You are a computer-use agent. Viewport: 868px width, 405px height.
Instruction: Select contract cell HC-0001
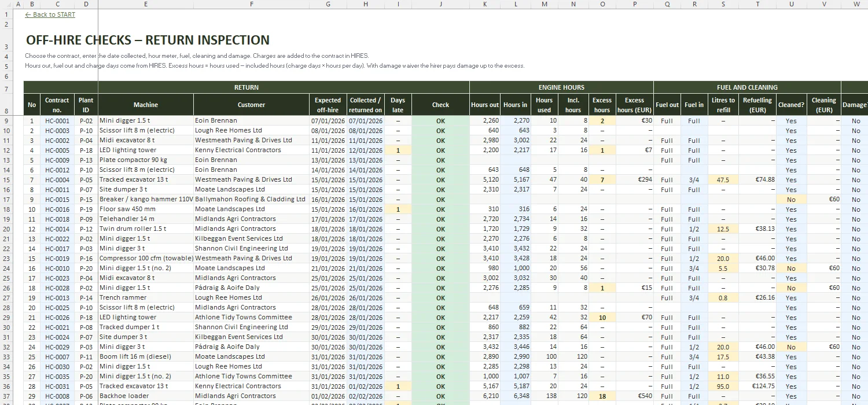[57, 121]
